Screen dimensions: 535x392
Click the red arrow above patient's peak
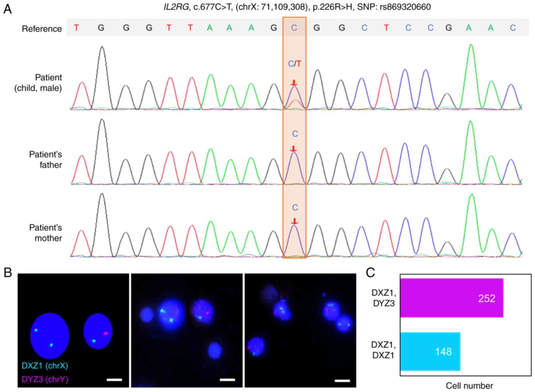294,83
